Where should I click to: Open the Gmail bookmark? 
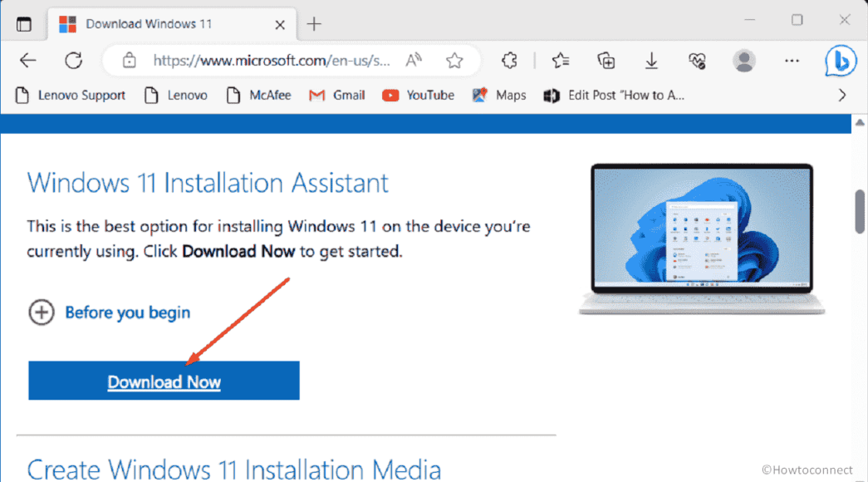point(336,96)
